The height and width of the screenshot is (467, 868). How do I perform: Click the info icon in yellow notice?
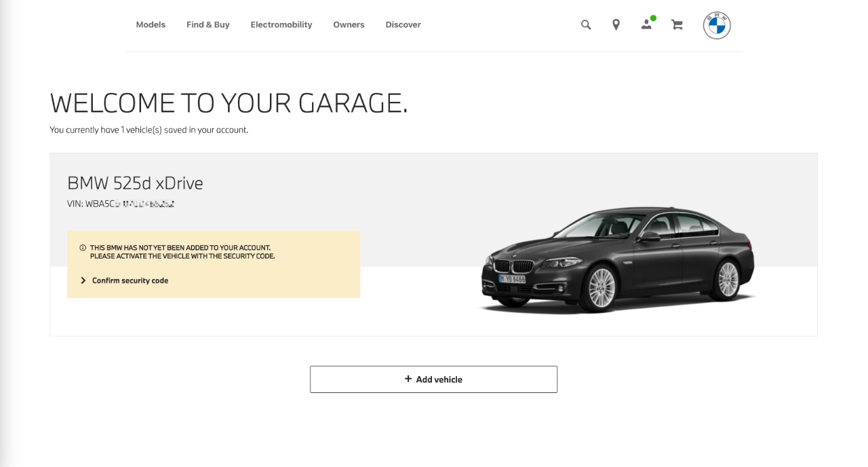pyautogui.click(x=83, y=248)
